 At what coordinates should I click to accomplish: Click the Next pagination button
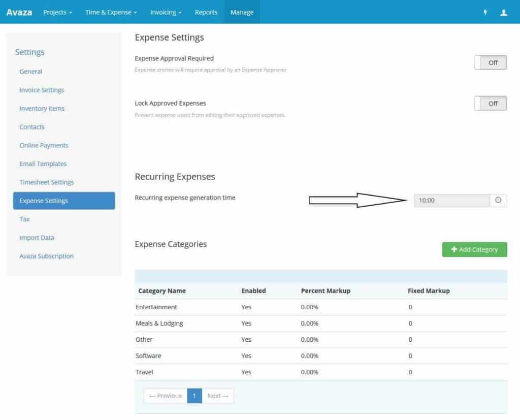(218, 396)
